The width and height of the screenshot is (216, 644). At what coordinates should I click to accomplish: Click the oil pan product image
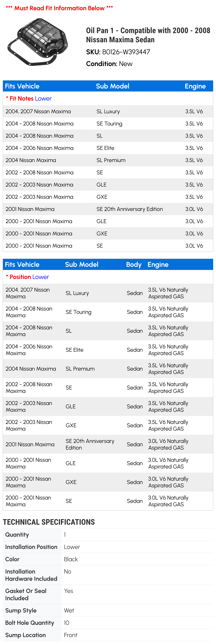[x=38, y=42]
